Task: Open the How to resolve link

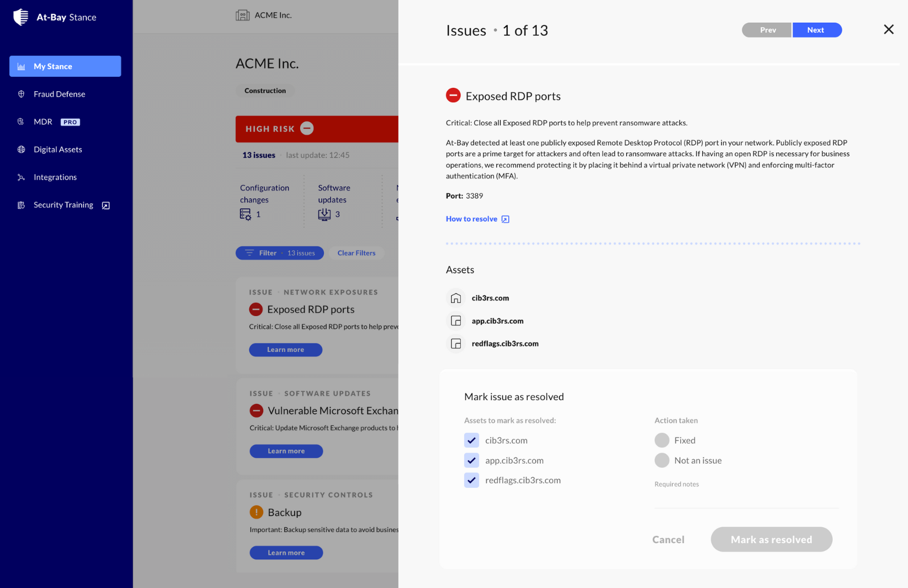Action: [477, 219]
